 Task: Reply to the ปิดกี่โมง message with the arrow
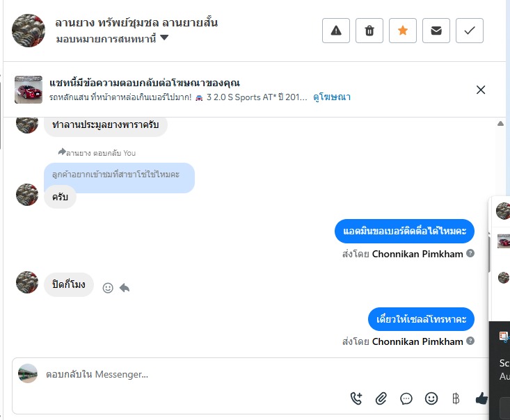pos(125,287)
